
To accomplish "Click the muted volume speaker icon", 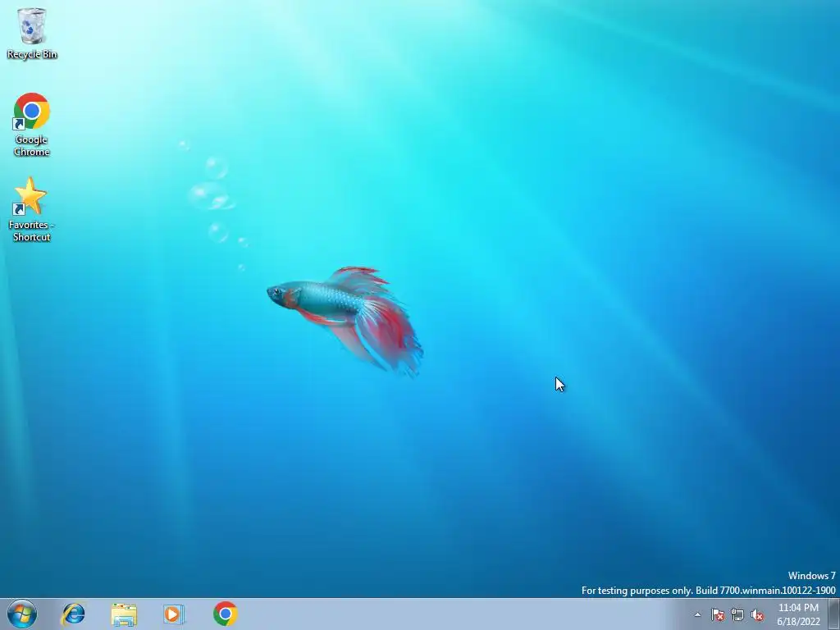I will tap(757, 615).
